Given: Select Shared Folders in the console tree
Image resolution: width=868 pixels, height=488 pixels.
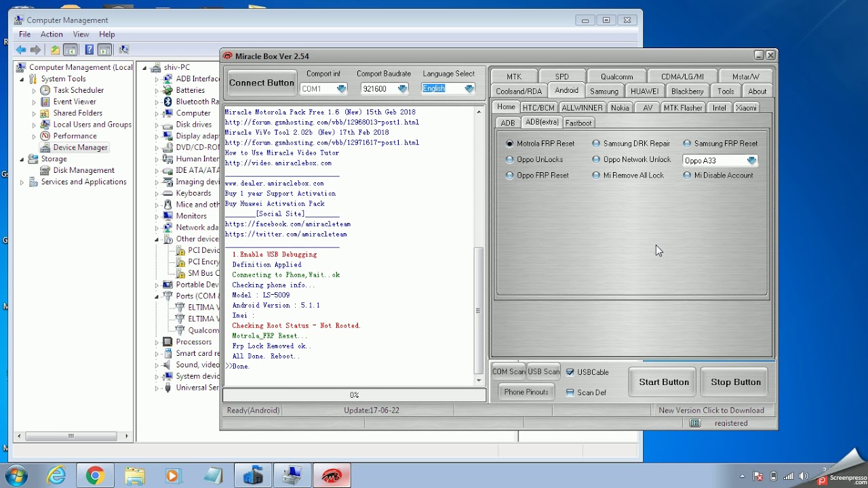Looking at the screenshot, I should (77, 113).
